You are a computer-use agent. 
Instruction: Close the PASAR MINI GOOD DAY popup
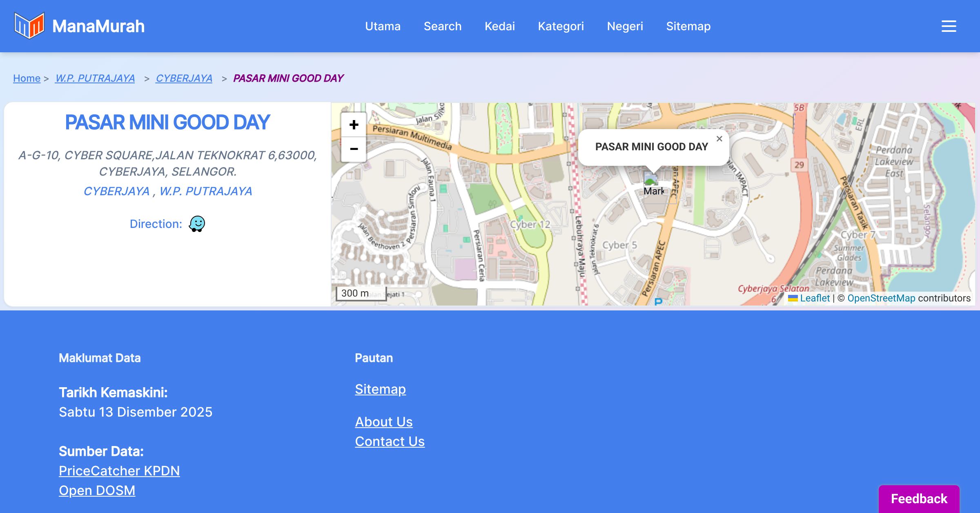[x=719, y=139]
